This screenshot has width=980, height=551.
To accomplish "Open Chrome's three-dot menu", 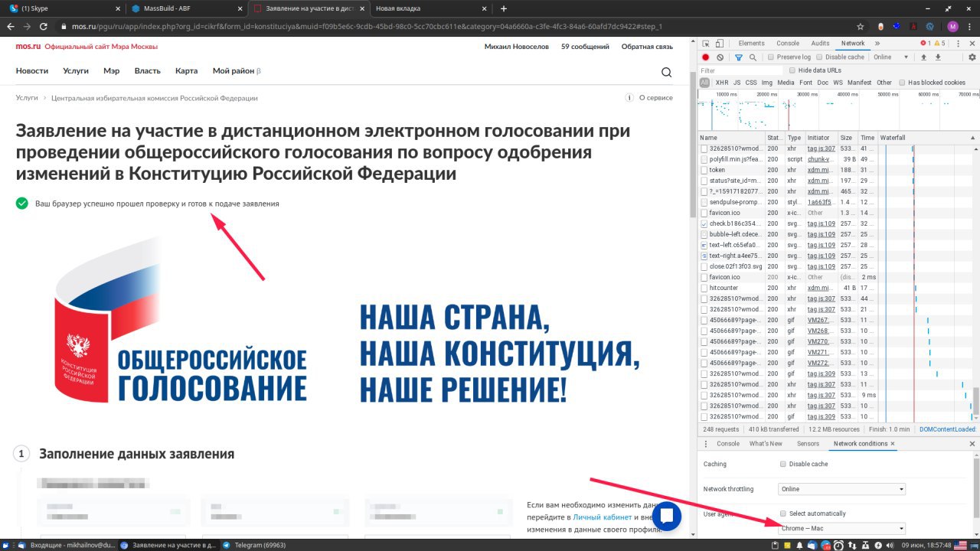I will tap(970, 26).
